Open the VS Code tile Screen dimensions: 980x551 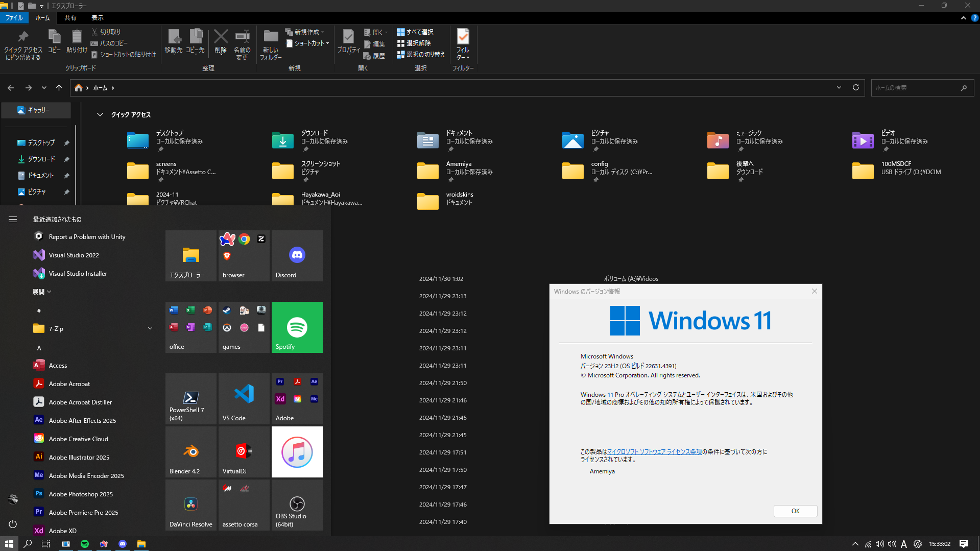click(244, 399)
